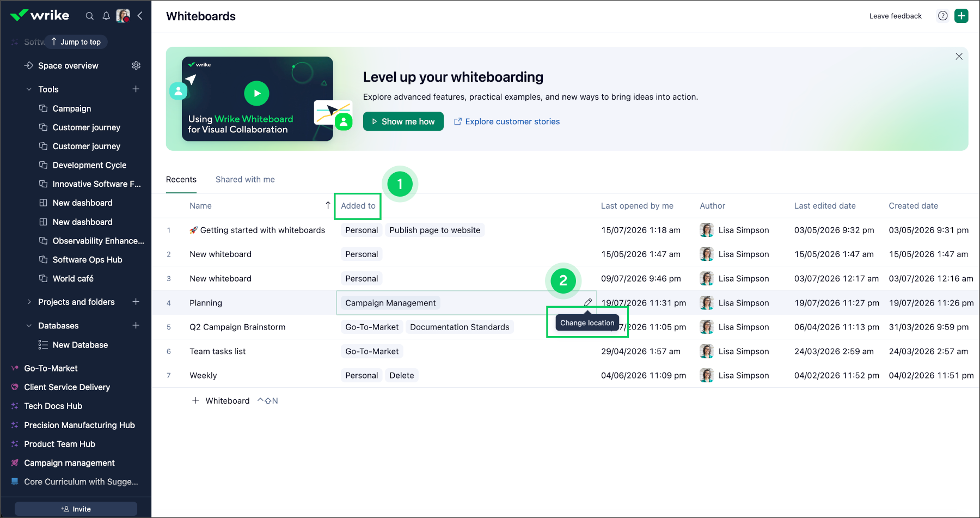The width and height of the screenshot is (980, 518).
Task: Open Space overview settings gear
Action: pos(136,65)
